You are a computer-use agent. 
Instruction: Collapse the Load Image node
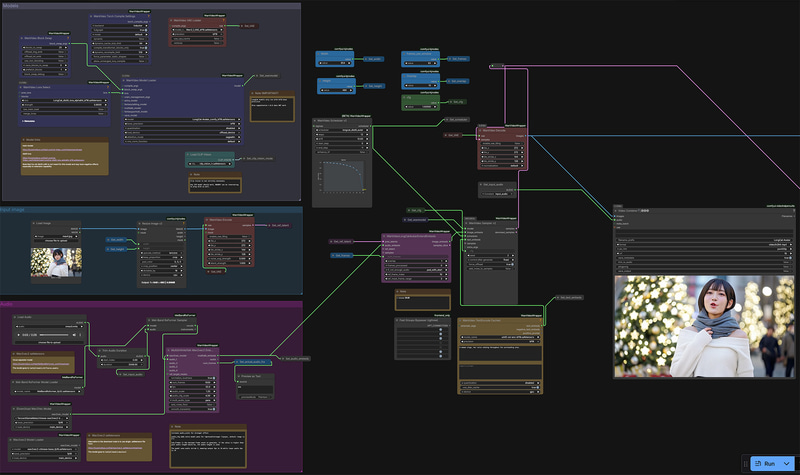pos(34,223)
